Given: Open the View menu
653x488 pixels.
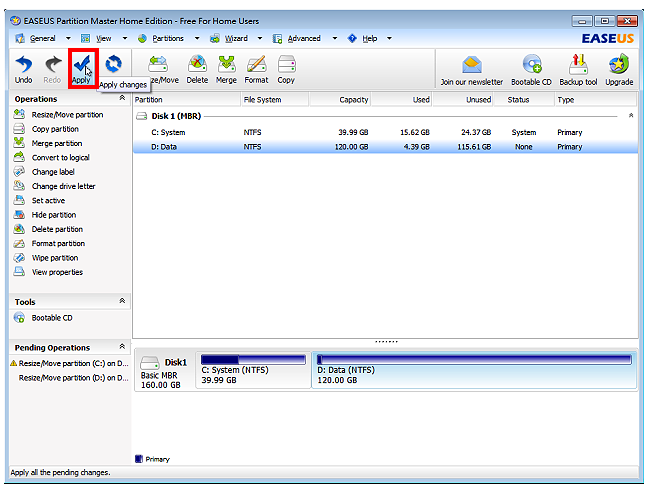Looking at the screenshot, I should 104,38.
